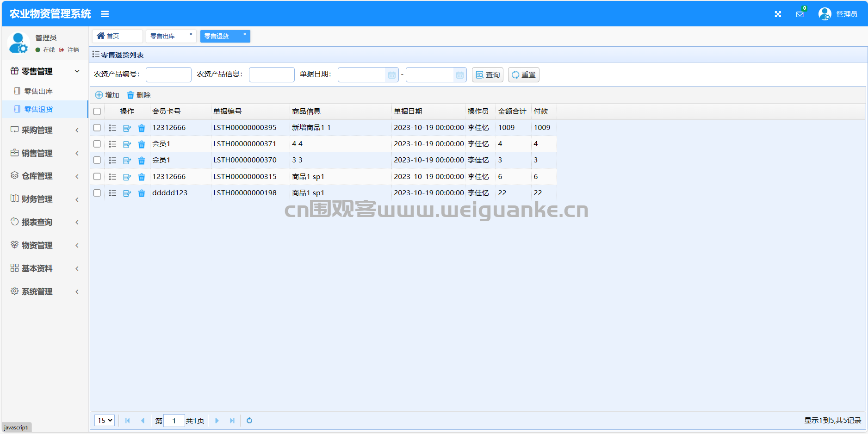The image size is (868, 434).
Task: View details of order LSTH00000000395
Action: (112, 128)
